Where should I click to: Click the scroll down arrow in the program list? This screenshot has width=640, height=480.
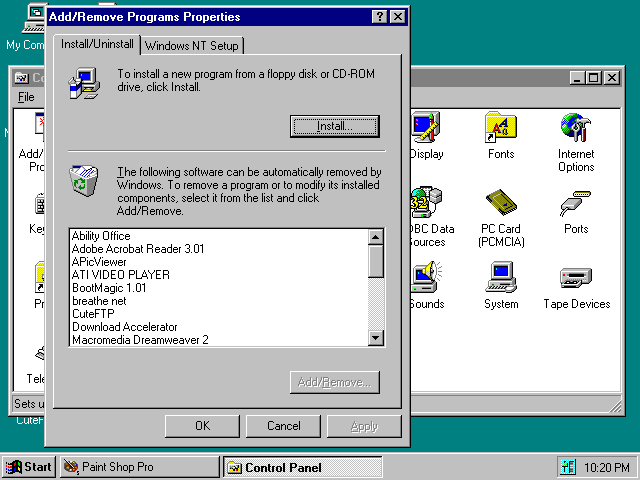[376, 338]
